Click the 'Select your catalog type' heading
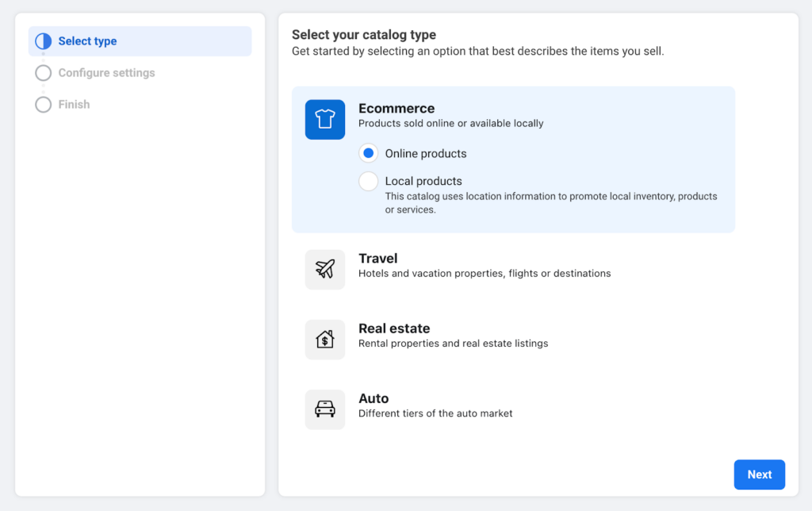 (x=364, y=35)
